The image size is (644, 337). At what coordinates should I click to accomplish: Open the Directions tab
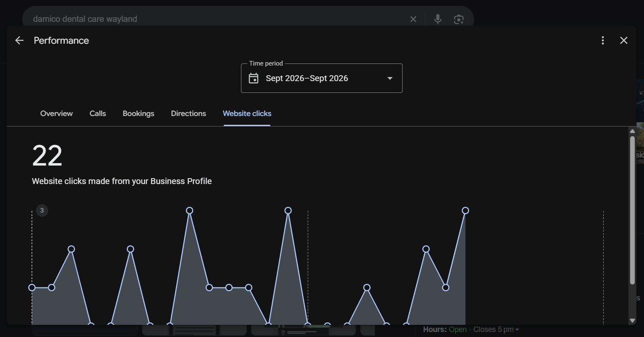point(188,113)
